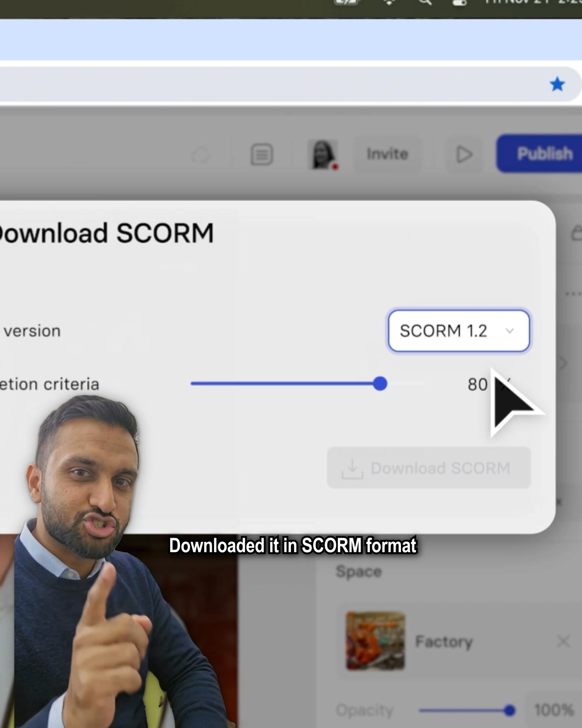This screenshot has height=728, width=582.
Task: Click the Publish button
Action: coord(540,154)
